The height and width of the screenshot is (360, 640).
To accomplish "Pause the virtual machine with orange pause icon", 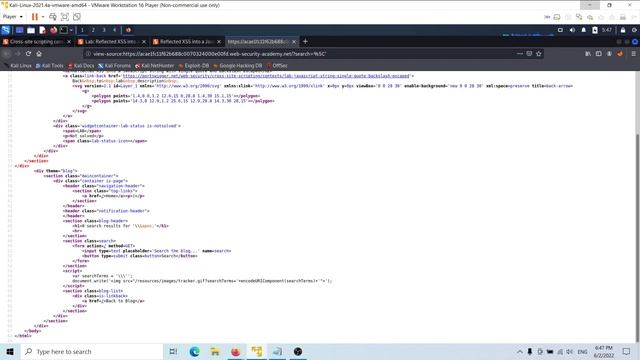I will [x=35, y=17].
